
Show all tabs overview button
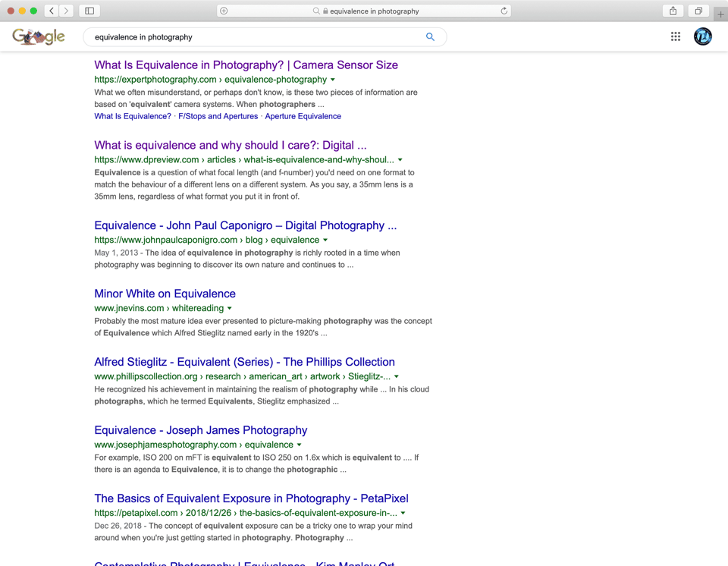tap(698, 11)
